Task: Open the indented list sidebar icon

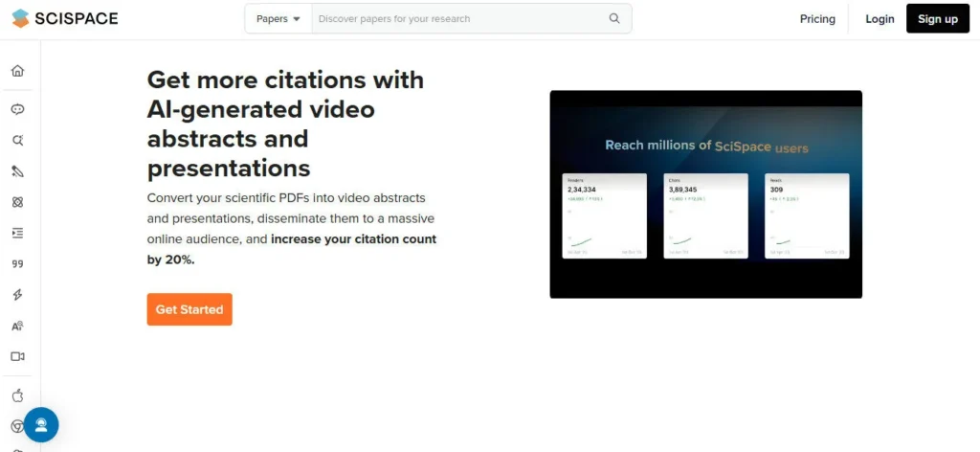Action: [x=17, y=233]
